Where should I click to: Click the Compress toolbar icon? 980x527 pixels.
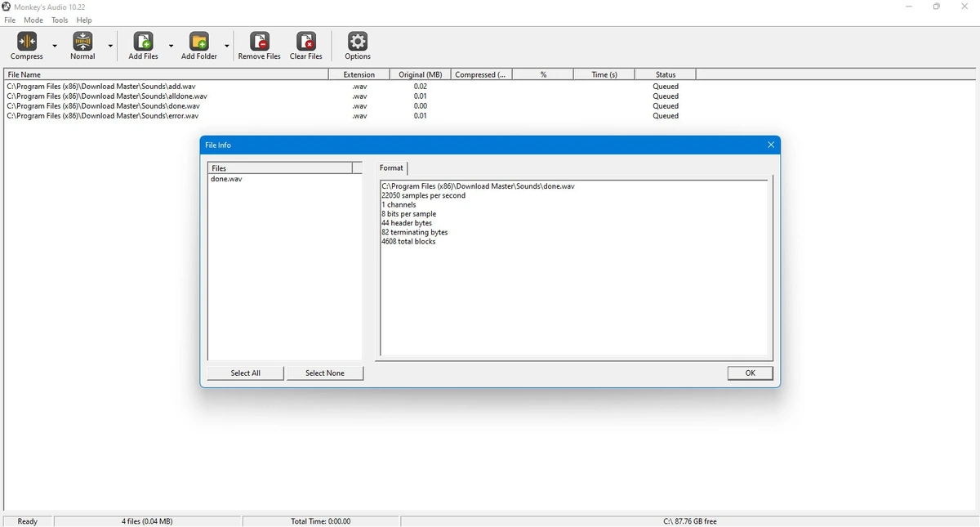[27, 41]
